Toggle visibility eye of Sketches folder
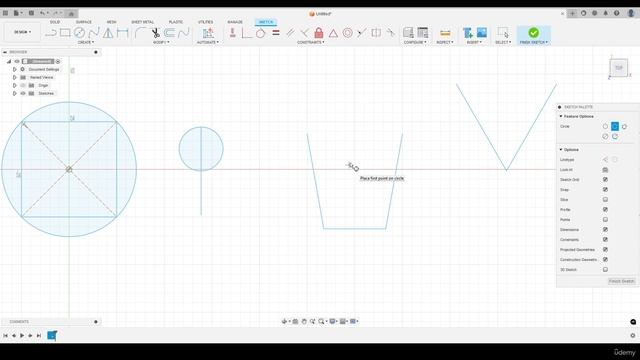Screen dimensions: 640x360 (23, 93)
